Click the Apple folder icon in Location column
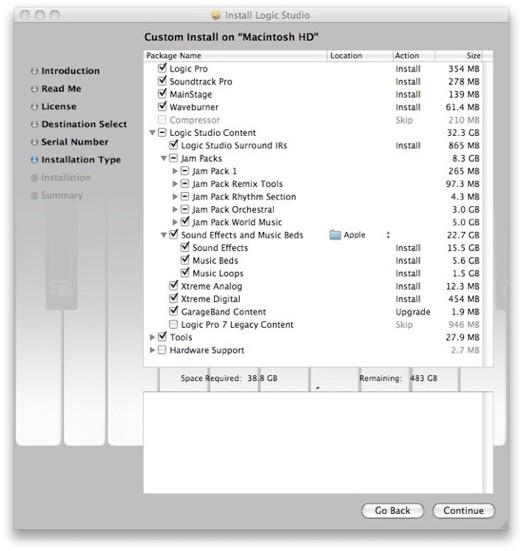Screen dimensions: 523x551 coord(335,235)
